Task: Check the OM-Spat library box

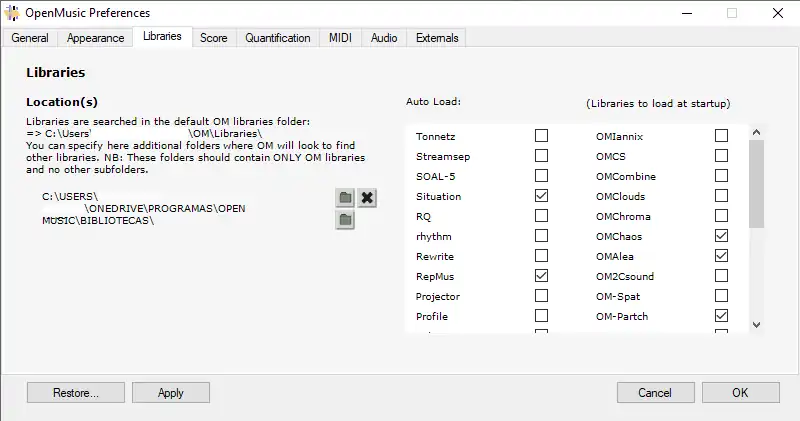Action: click(x=721, y=296)
